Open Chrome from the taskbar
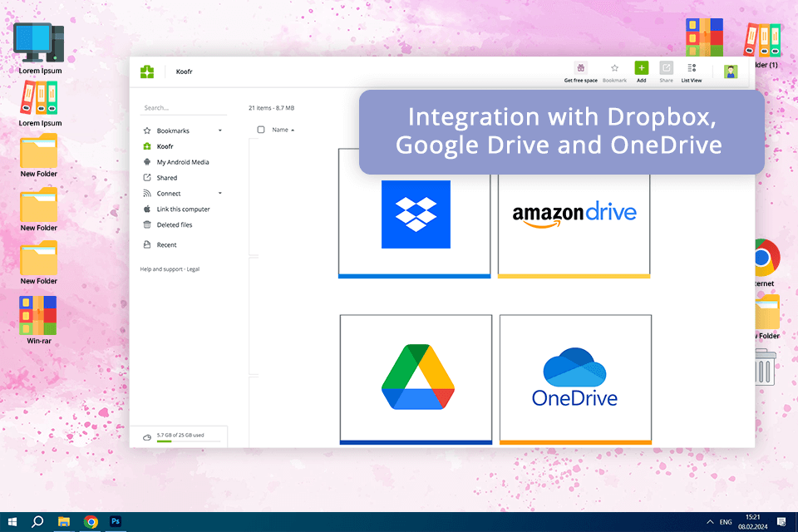This screenshot has width=798, height=532. coord(91,522)
